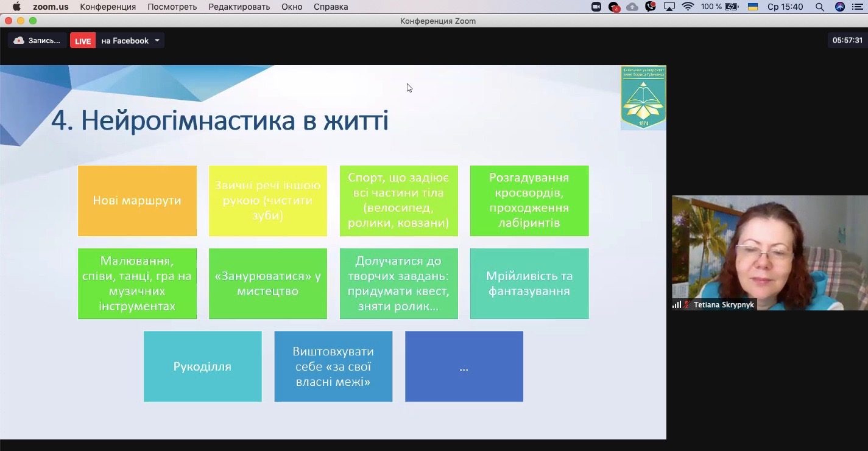Screen dimensions: 868x451
Task: Click the muted microphone icon on video tile
Action: click(x=687, y=305)
